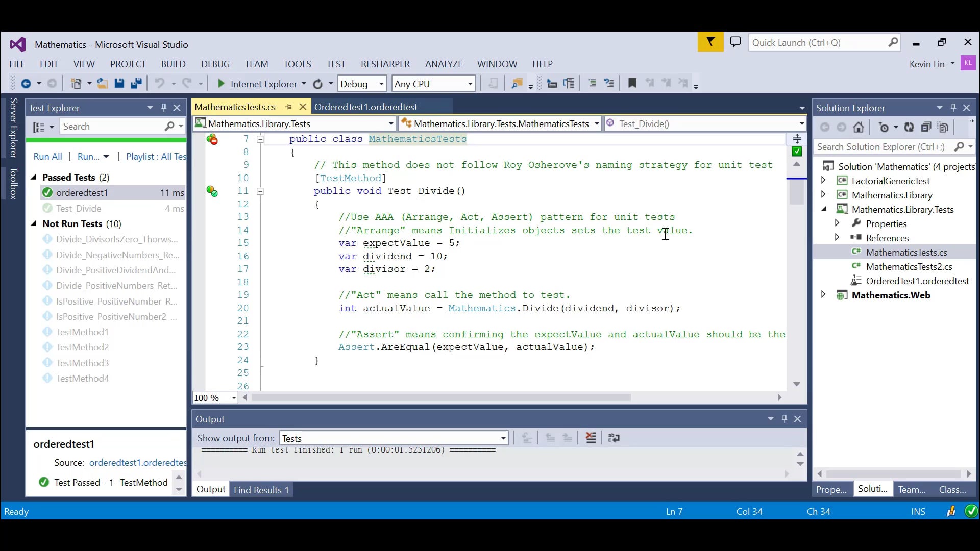Open the Debug configuration dropdown
The height and width of the screenshot is (551, 980).
pyautogui.click(x=362, y=84)
